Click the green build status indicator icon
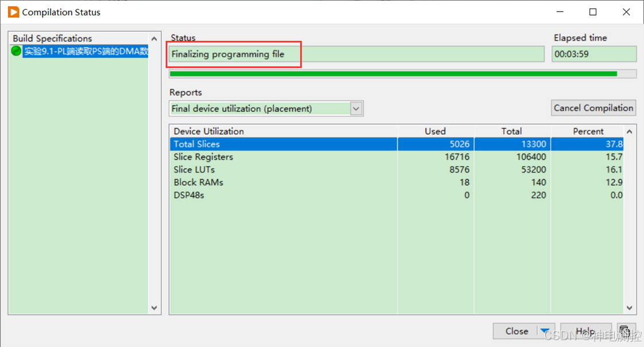Image resolution: width=644 pixels, height=347 pixels. 16,51
